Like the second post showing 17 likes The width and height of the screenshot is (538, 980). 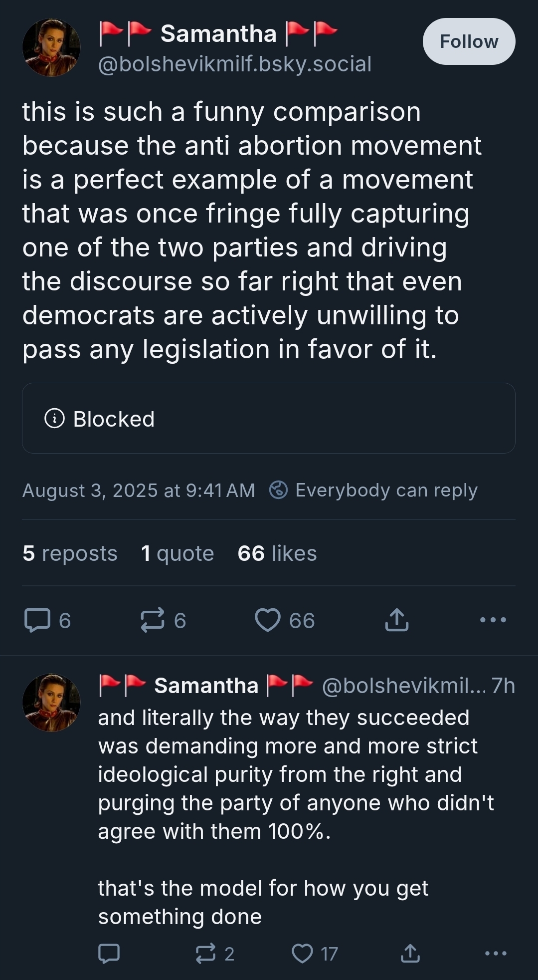[x=302, y=954]
